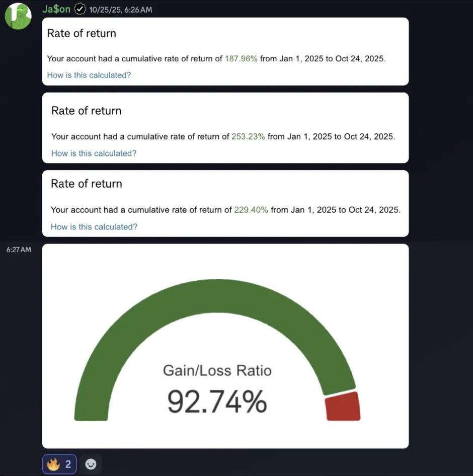The width and height of the screenshot is (473, 476).
Task: Click the green 253.23% return figure
Action: [x=248, y=136]
